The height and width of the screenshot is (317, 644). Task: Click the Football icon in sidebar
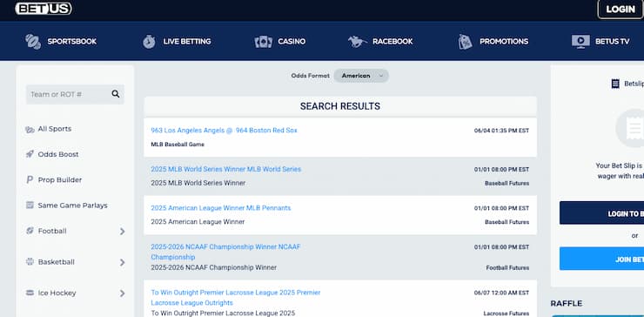(30, 231)
